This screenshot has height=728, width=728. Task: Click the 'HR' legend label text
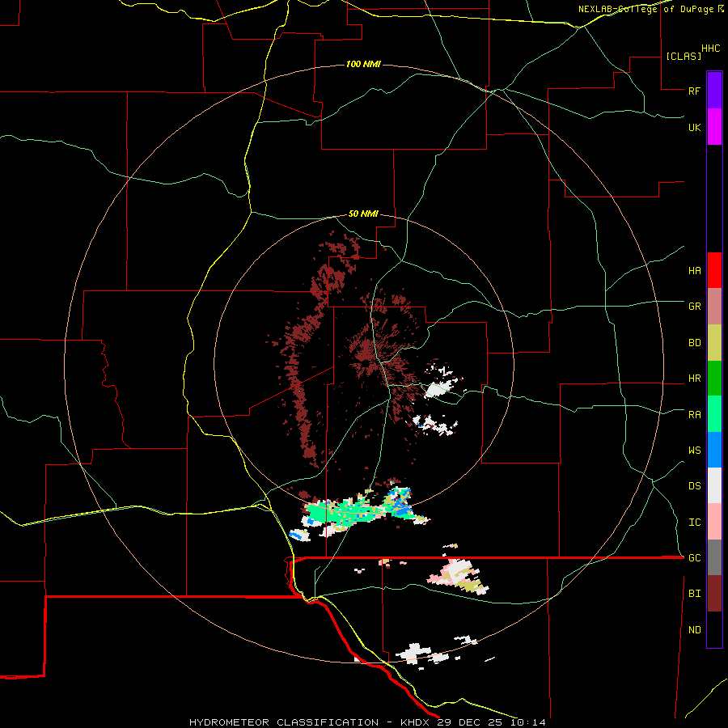coord(694,379)
